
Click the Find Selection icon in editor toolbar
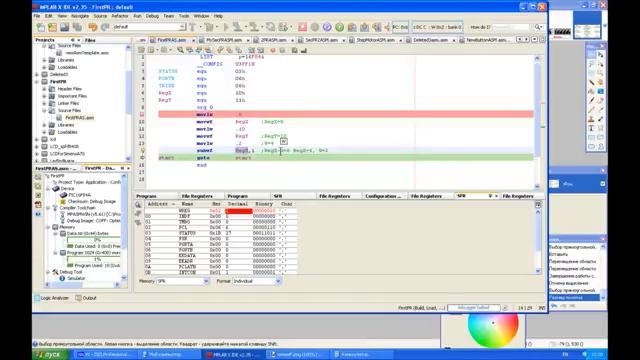180,50
